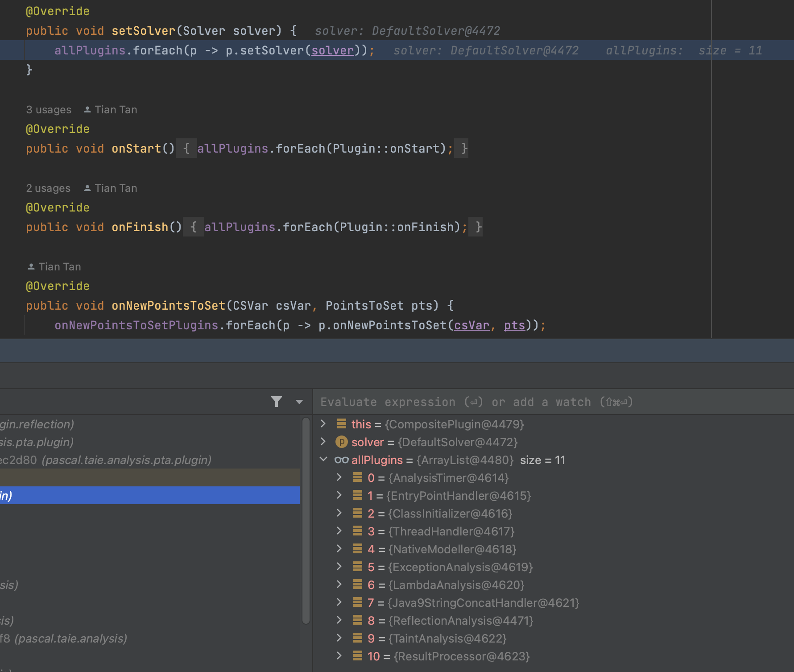Click the frames list vertical scrollbar
Screen dimensions: 794x672
pos(306,520)
